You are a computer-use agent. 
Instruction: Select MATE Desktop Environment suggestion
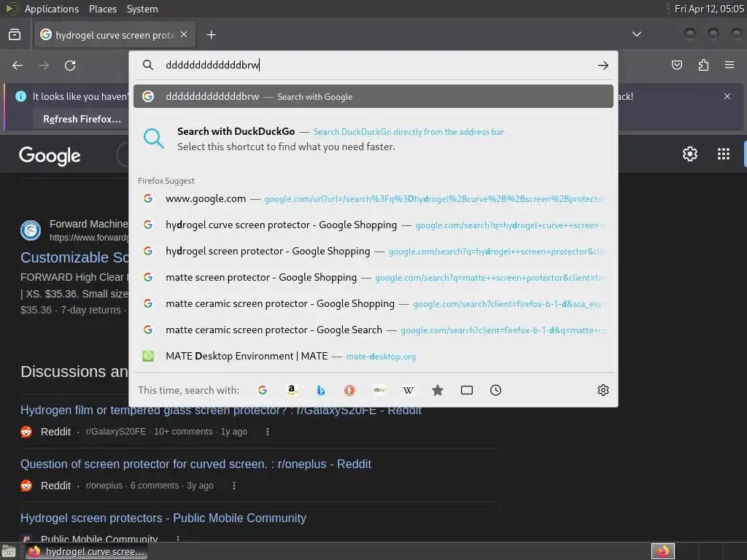373,356
